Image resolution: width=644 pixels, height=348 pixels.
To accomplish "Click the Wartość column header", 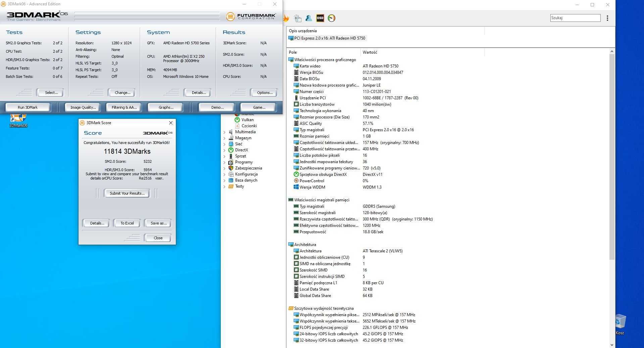I will pos(423,52).
